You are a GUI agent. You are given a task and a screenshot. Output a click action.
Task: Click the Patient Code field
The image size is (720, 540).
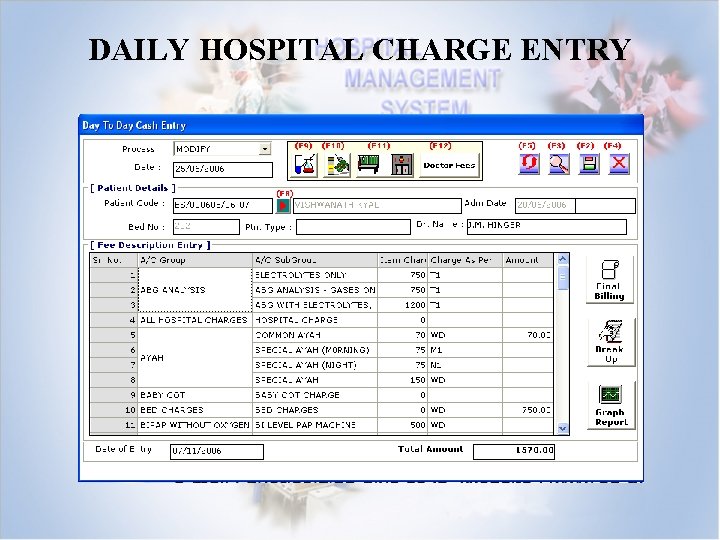pyautogui.click(x=223, y=206)
